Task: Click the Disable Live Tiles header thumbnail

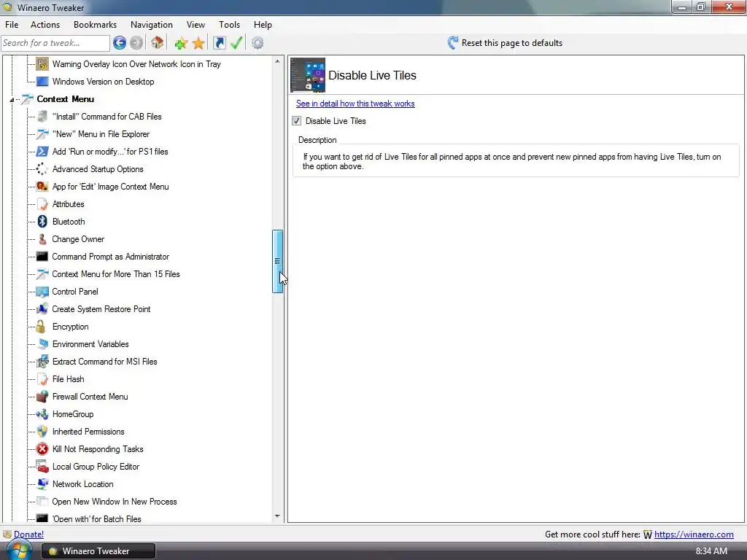Action: point(308,75)
